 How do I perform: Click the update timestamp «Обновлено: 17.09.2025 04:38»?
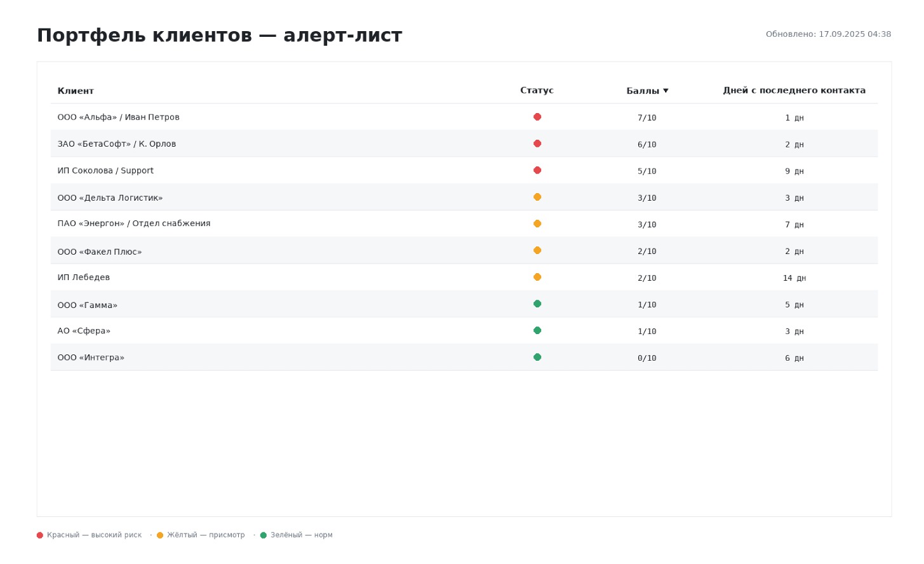point(829,34)
